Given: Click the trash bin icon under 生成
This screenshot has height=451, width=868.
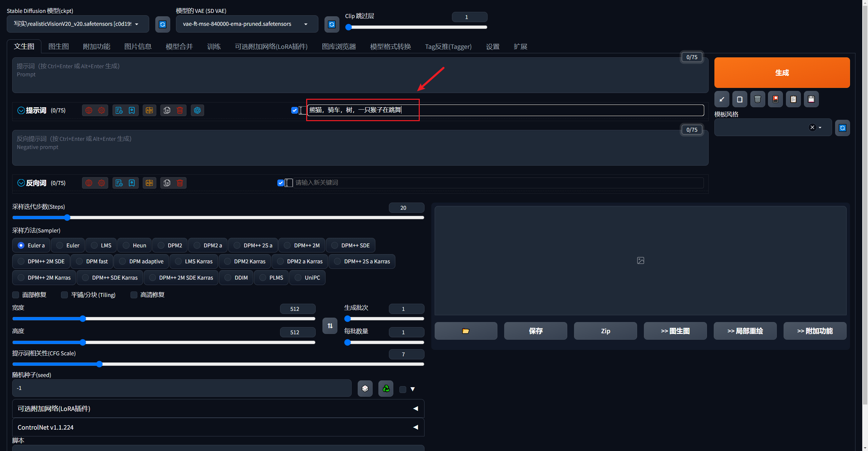Looking at the screenshot, I should point(757,99).
